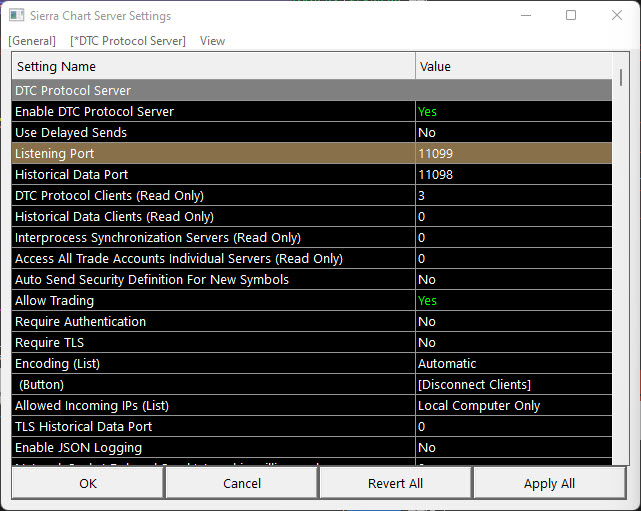The image size is (641, 511).
Task: Toggle Require TLS setting value
Action: tap(427, 342)
